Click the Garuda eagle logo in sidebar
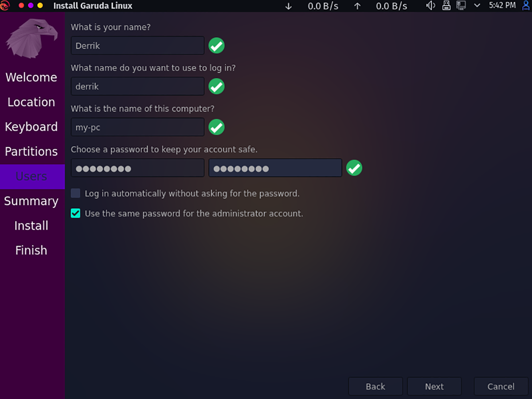 32,38
